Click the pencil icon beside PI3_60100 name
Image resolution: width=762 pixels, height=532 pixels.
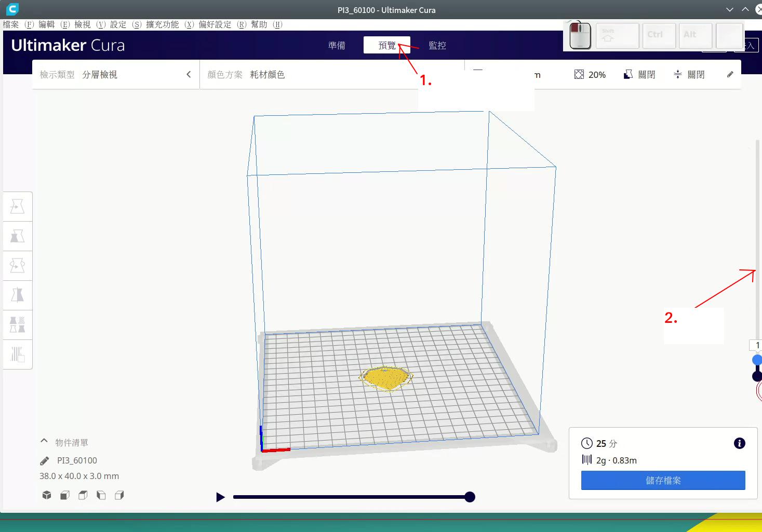pyautogui.click(x=45, y=461)
